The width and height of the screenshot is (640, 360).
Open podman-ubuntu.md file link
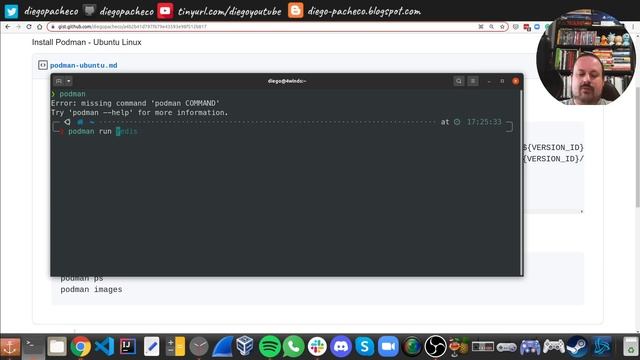pos(84,65)
